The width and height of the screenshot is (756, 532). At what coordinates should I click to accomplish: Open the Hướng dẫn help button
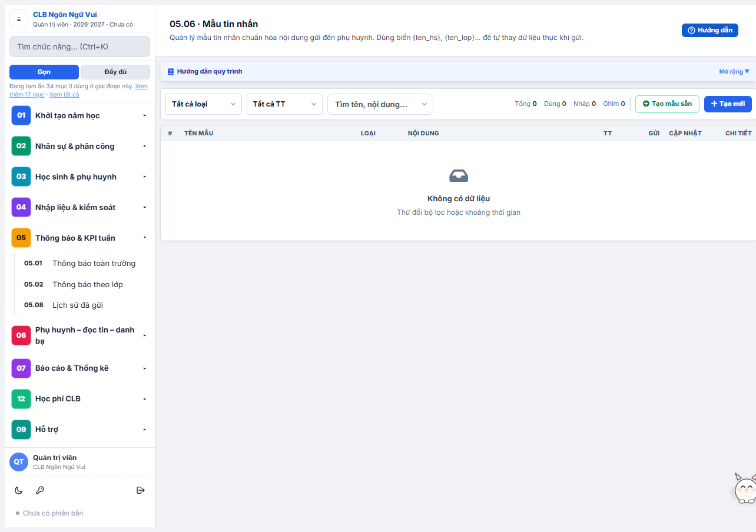click(x=709, y=31)
